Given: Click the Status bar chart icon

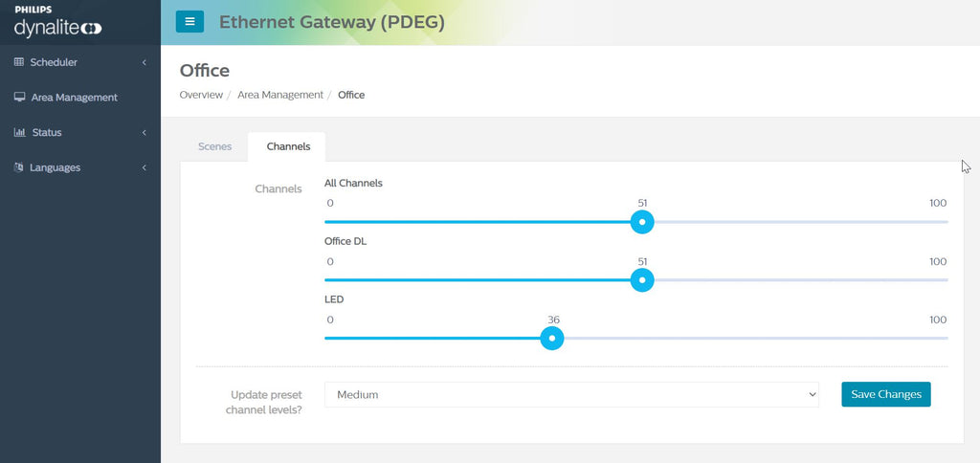Looking at the screenshot, I should coord(20,132).
